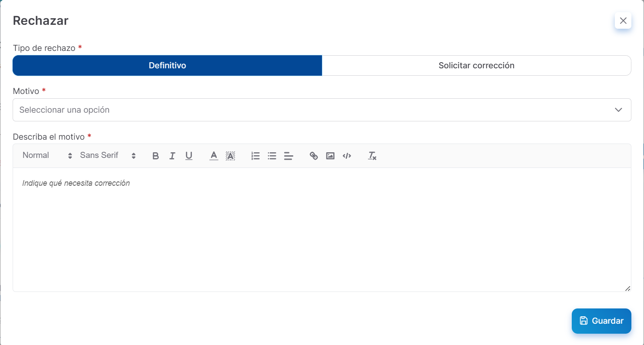Clear text formatting in the editor
This screenshot has height=345, width=644.
[372, 156]
